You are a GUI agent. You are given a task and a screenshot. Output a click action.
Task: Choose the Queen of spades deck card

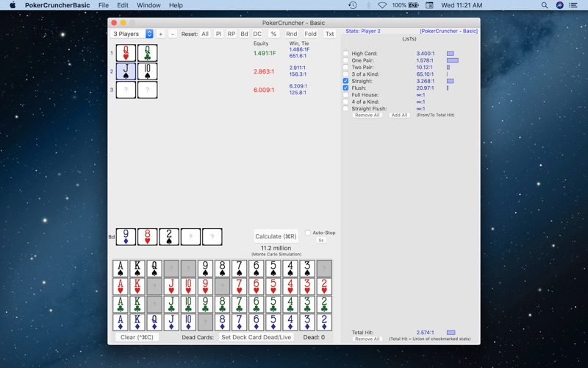154,269
